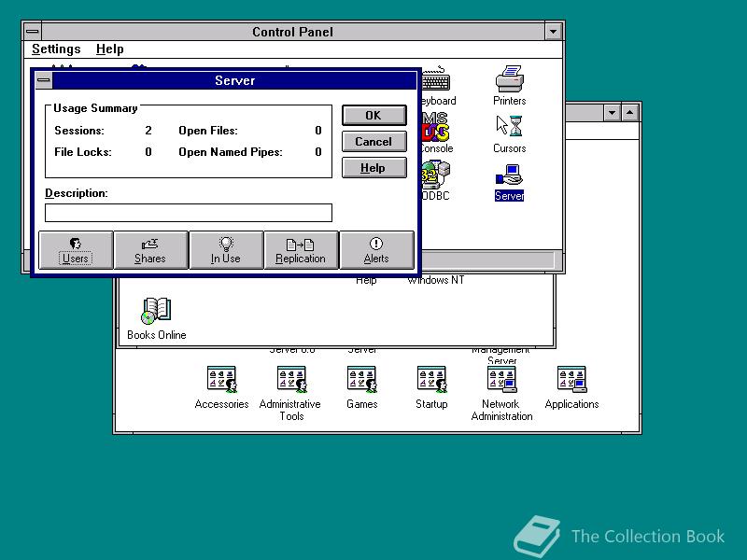Select the Applications program group icon
This screenshot has height=560, width=747.
point(571,387)
